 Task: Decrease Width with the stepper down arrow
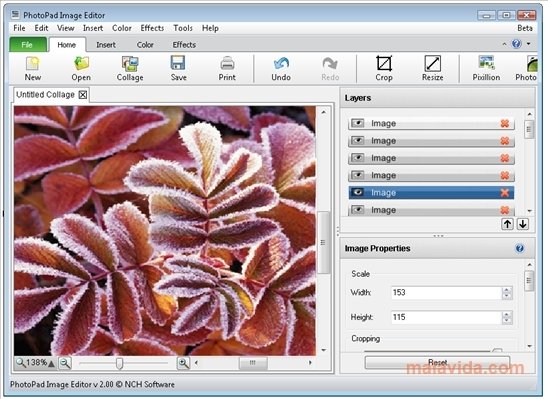[507, 296]
